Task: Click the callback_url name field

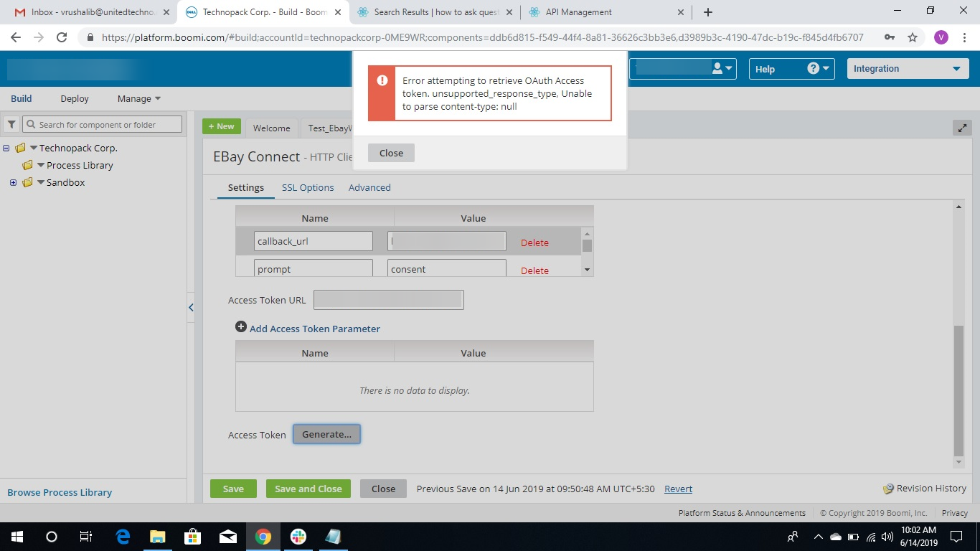Action: (314, 241)
